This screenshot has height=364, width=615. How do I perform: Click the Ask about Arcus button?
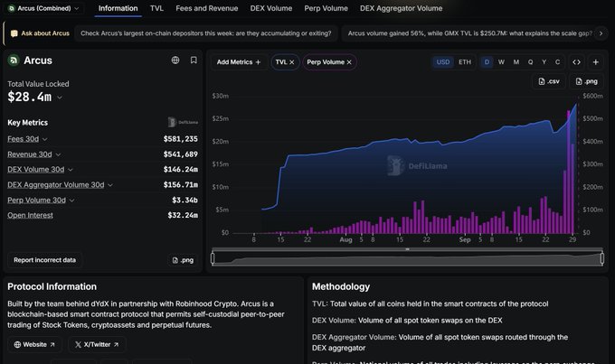click(40, 33)
